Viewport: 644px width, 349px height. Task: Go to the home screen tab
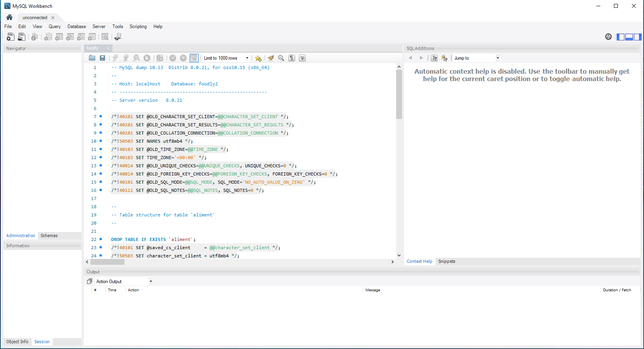(x=9, y=17)
